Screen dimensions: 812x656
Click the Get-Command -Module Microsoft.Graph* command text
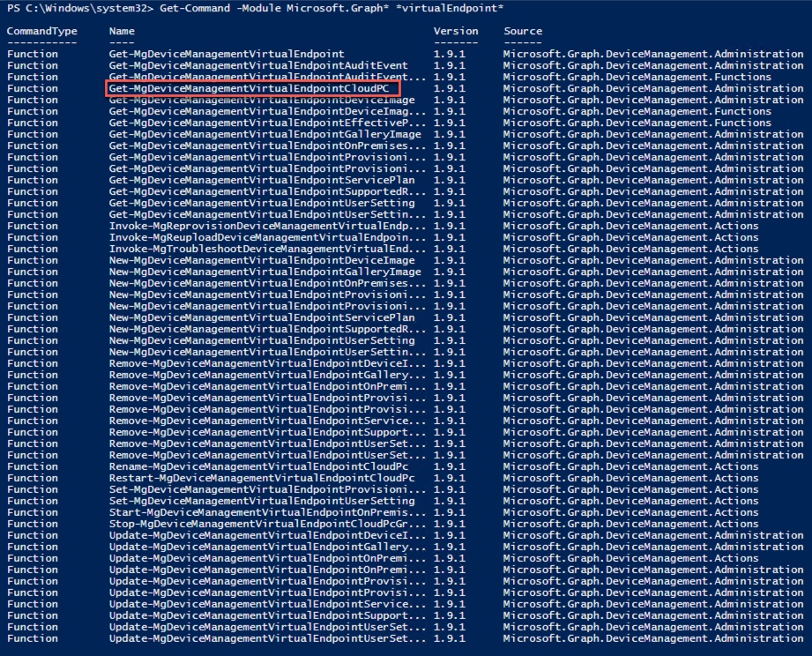tap(274, 8)
